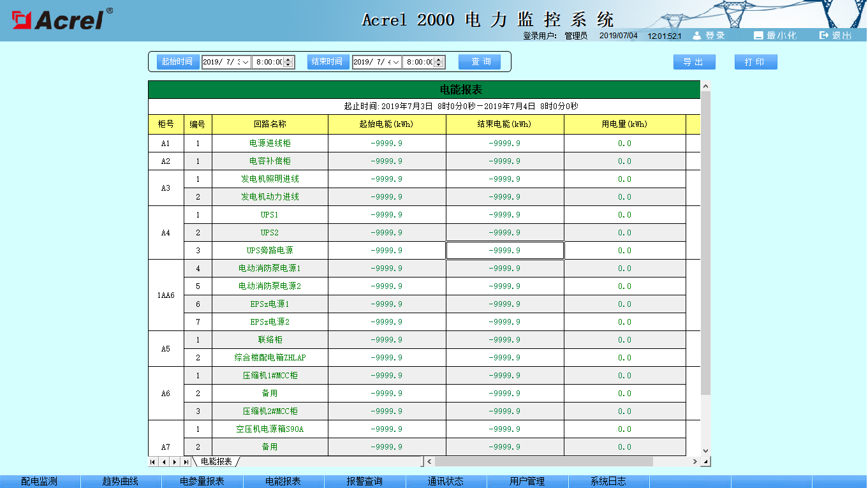The image size is (868, 488).
Task: Click vertical scrollbar up arrow
Action: (705, 86)
